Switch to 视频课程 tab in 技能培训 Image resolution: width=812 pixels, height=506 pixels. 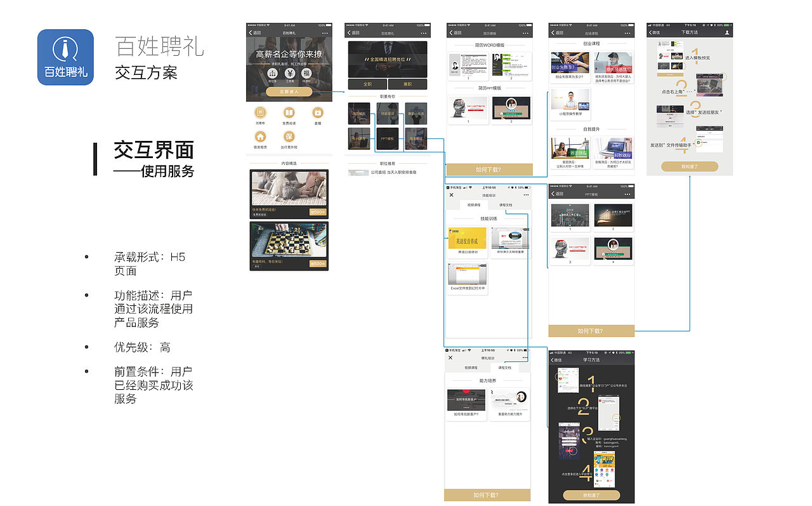(x=474, y=205)
